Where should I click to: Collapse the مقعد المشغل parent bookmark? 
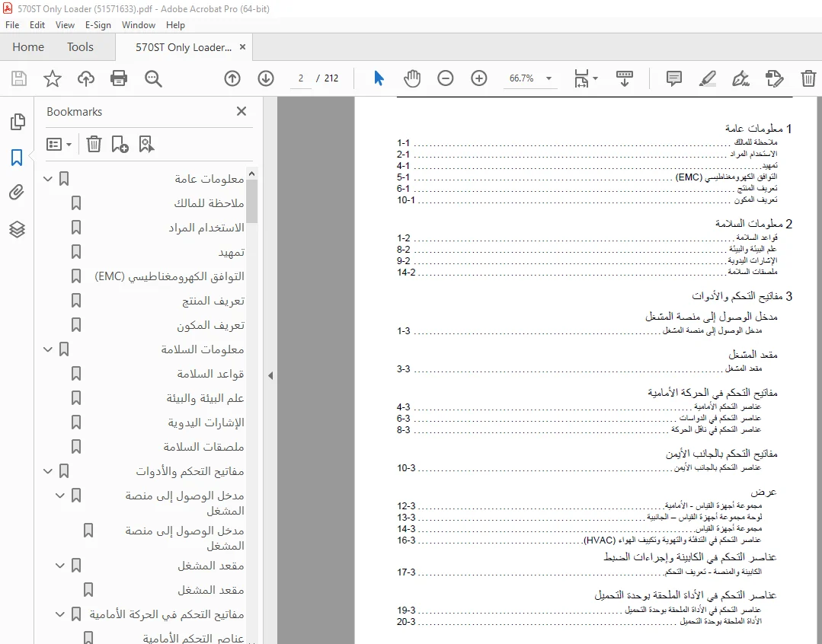[x=59, y=566]
